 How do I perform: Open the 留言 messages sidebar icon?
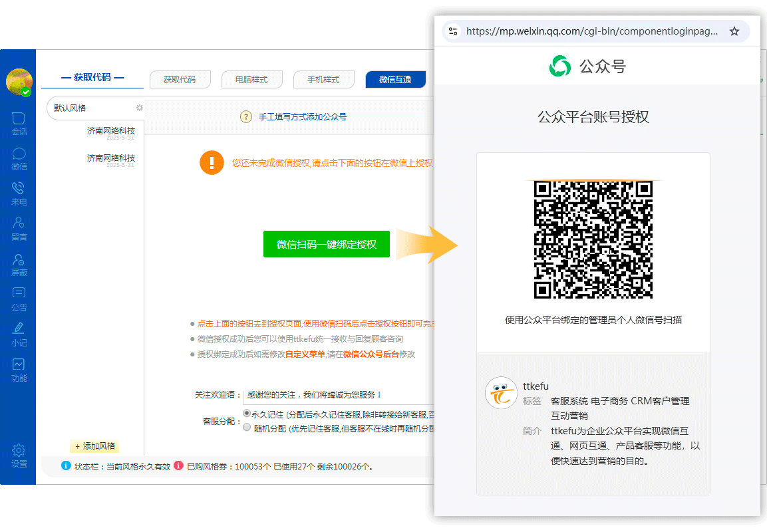tap(19, 229)
